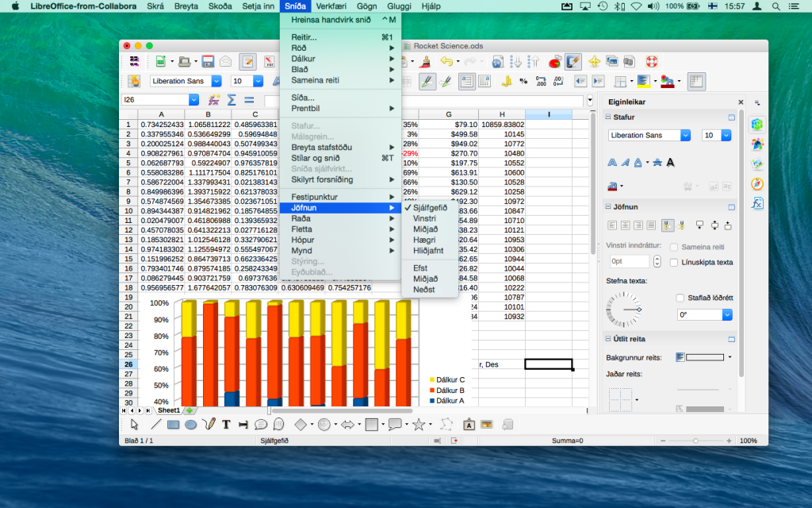Click the add decimal place icon

[541, 82]
